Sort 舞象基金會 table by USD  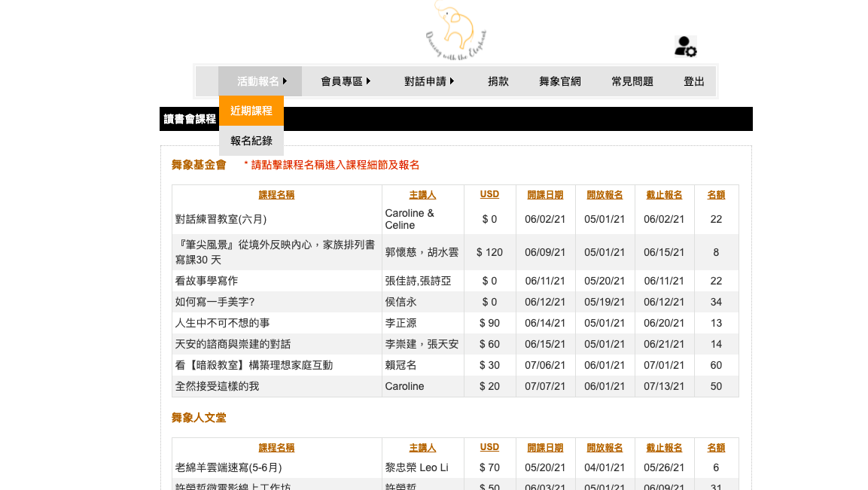[489, 194]
